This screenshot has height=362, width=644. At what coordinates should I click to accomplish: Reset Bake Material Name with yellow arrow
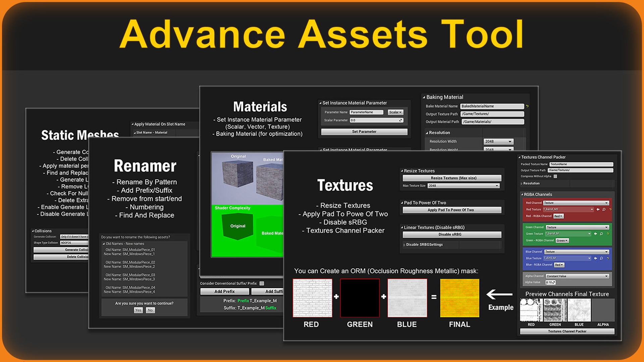tap(527, 106)
